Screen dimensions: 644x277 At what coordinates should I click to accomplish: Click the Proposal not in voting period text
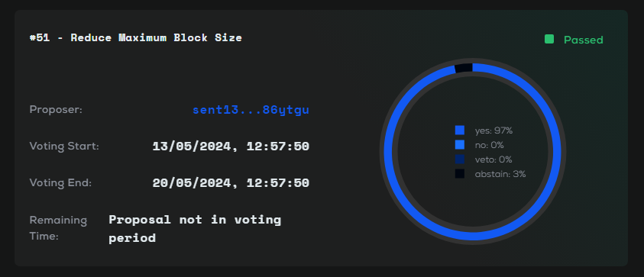pos(195,229)
